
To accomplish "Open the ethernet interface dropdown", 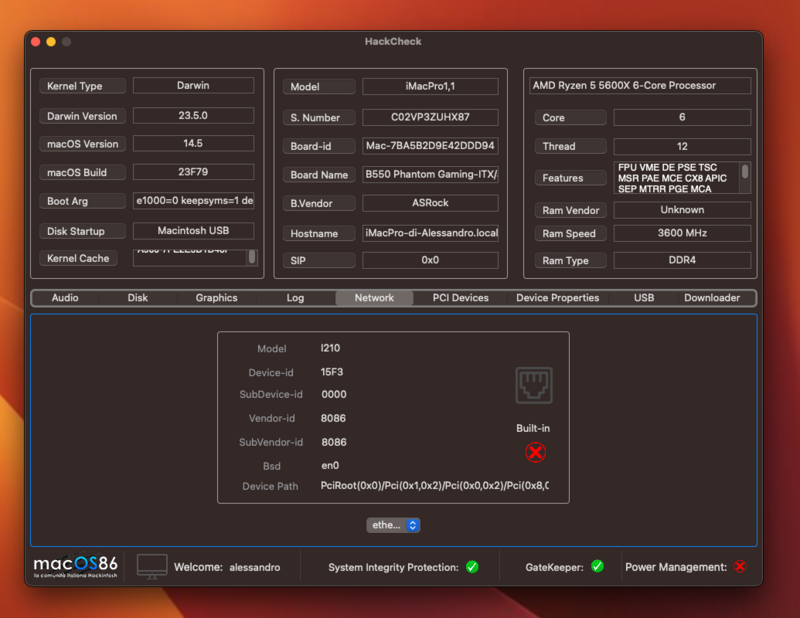I will [393, 525].
